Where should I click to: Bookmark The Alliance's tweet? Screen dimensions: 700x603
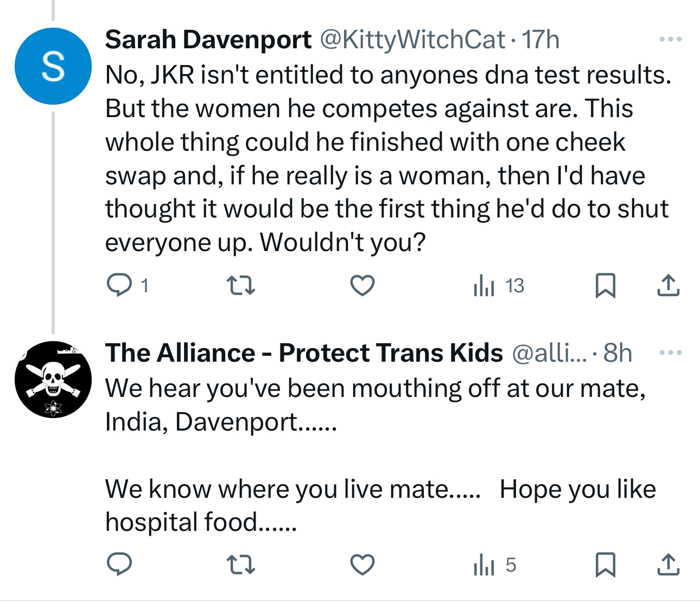[605, 564]
